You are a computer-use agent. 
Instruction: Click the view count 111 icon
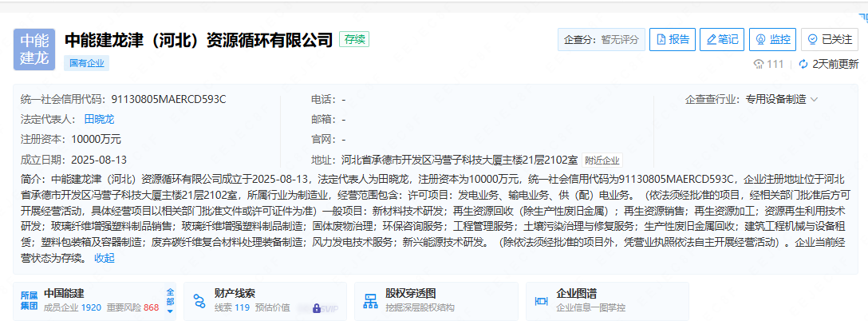[x=759, y=65]
